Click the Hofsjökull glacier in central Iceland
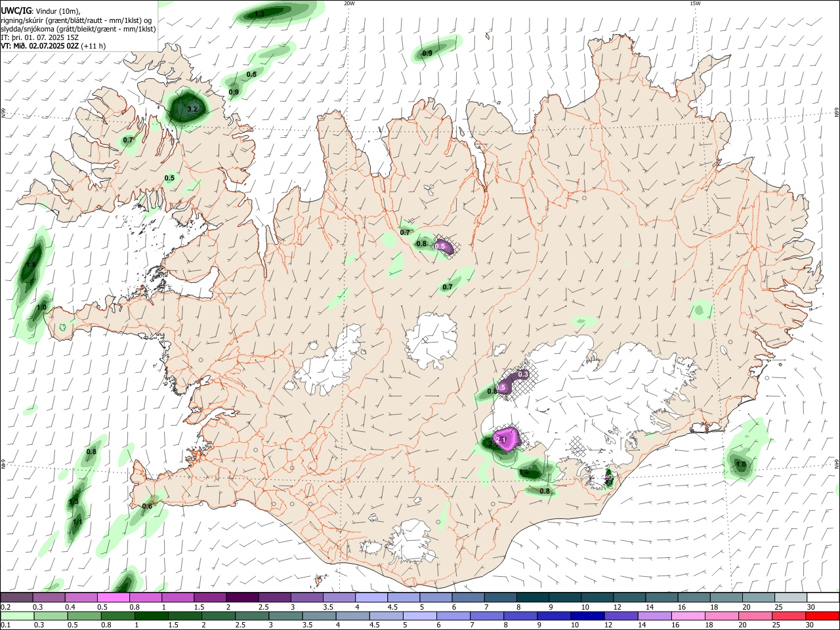 431,341
